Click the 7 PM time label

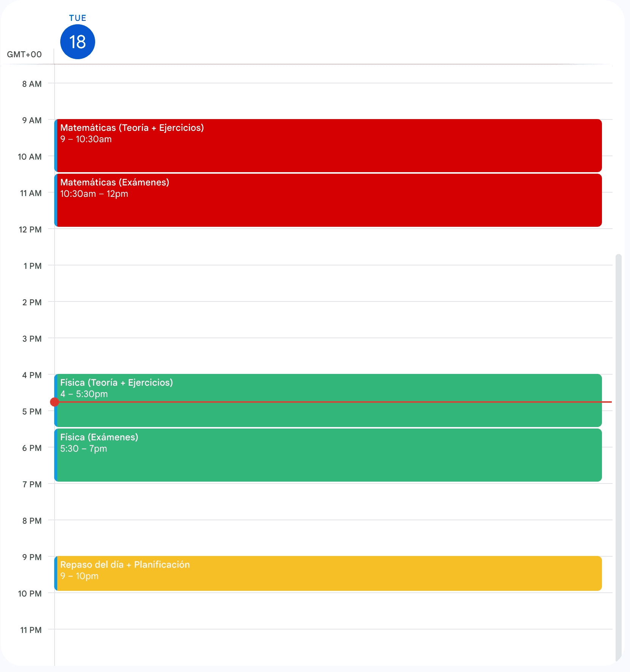[32, 484]
